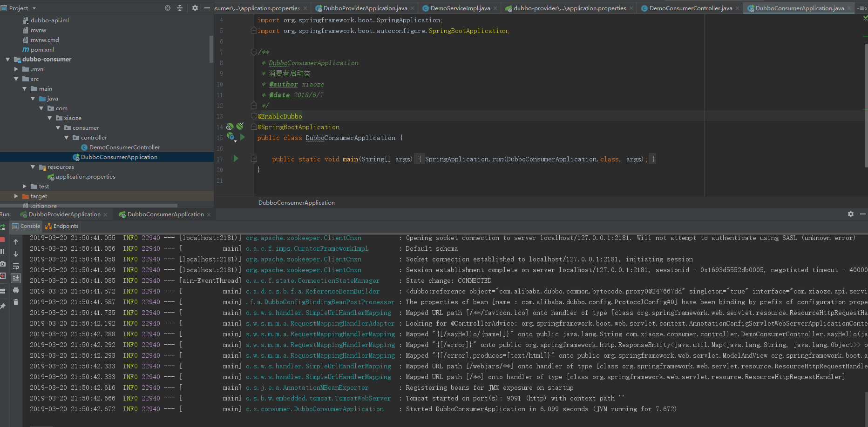Viewport: 868px width, 427px height.
Task: Click the Stop process red square icon
Action: pos(2,240)
